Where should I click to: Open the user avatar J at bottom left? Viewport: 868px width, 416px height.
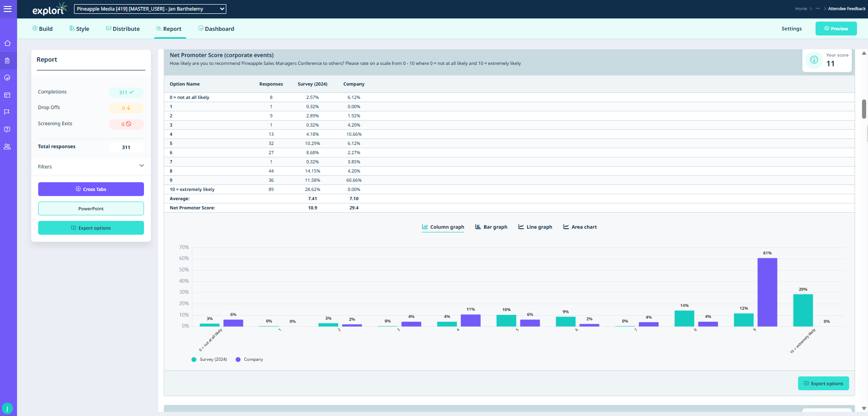coord(7,408)
